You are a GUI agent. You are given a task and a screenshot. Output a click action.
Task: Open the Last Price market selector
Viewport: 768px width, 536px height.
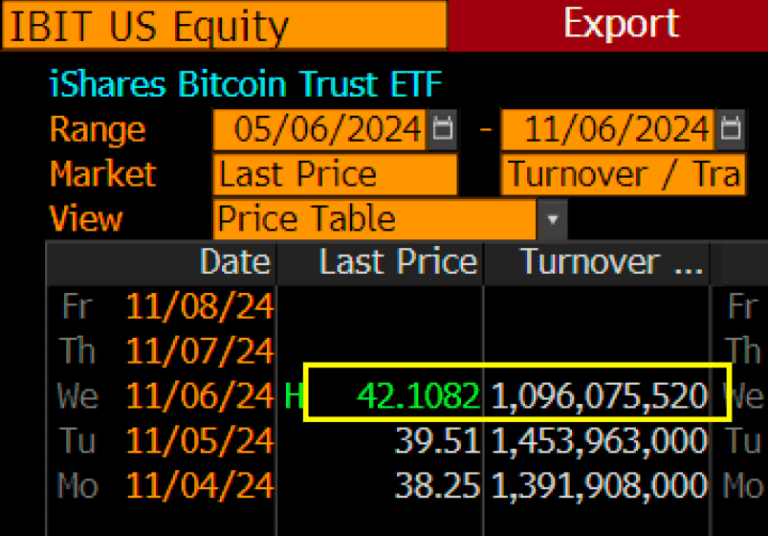click(335, 174)
